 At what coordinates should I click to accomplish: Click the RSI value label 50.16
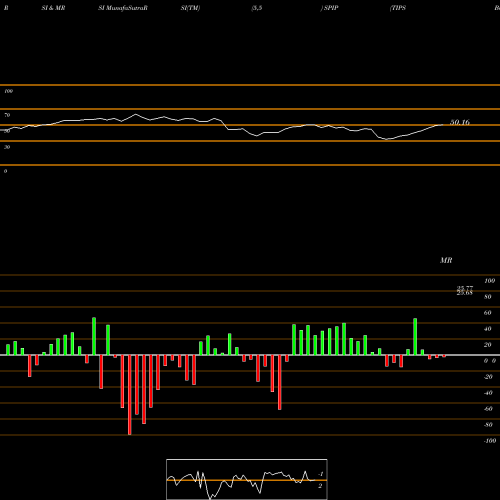click(460, 122)
